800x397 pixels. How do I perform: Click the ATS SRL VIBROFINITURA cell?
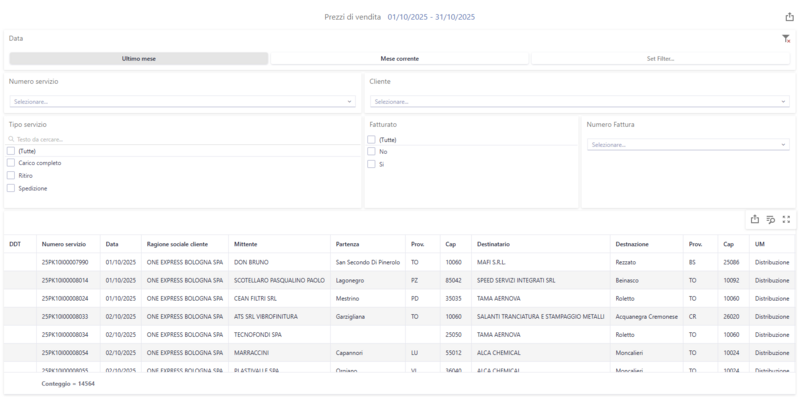click(x=280, y=316)
